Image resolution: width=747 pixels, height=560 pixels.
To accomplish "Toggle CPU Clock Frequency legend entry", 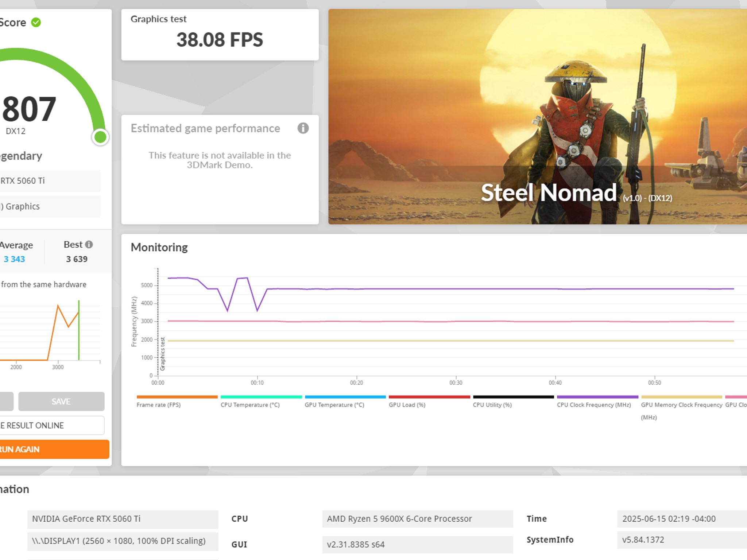I will [597, 402].
